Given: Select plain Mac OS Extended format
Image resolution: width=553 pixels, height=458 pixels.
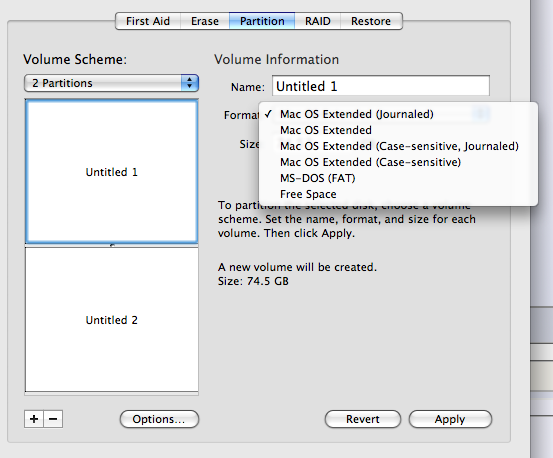Looking at the screenshot, I should pos(398,130).
